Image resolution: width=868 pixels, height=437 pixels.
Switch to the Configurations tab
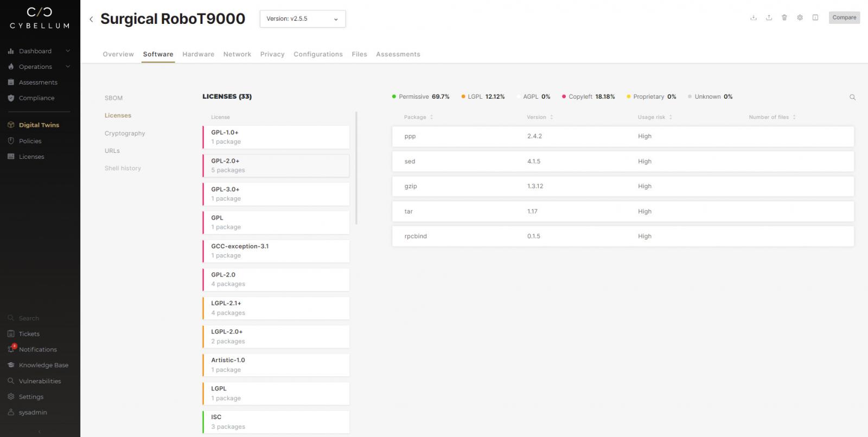[318, 54]
